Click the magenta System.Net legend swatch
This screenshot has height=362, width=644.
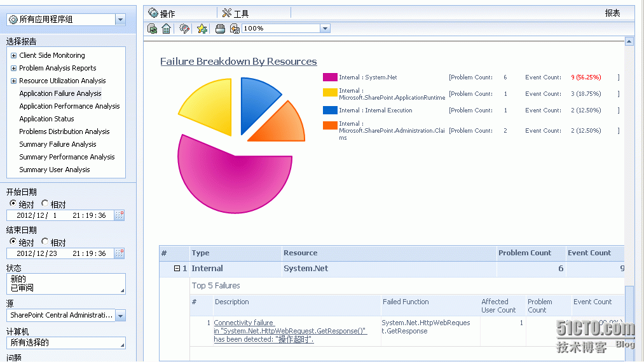pos(330,77)
